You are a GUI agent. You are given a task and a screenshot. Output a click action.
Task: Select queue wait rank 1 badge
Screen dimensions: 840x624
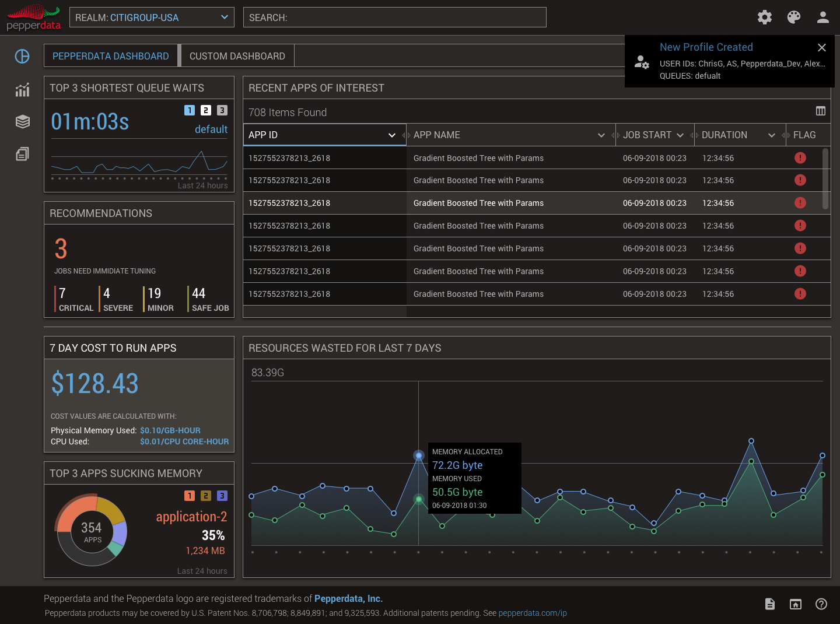coord(190,110)
